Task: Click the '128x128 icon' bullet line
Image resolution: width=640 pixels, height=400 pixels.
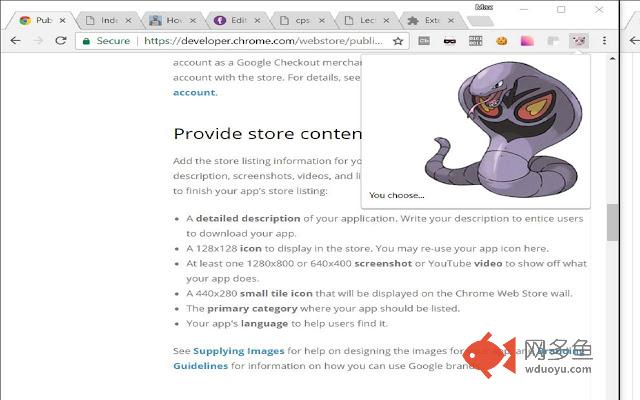Action: (368, 249)
